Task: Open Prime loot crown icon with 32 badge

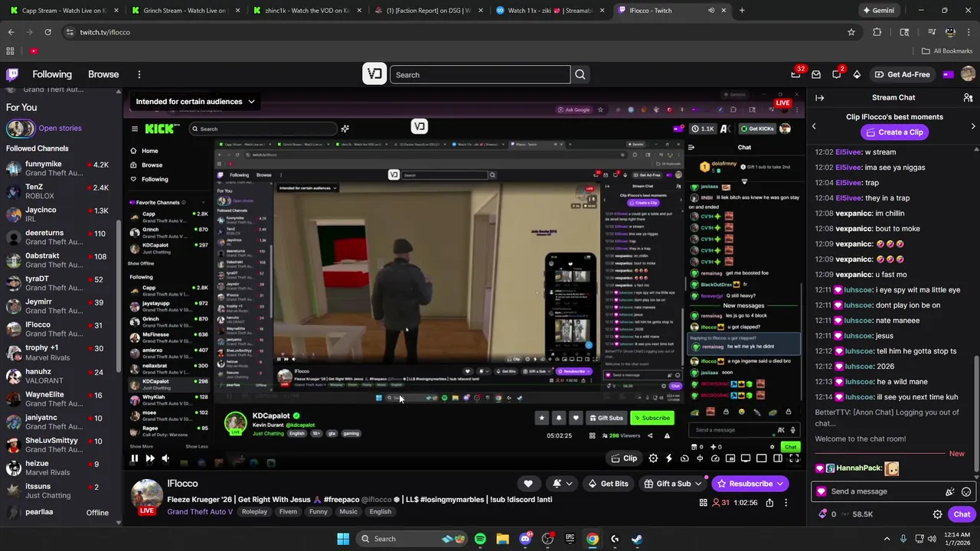Action: click(795, 74)
